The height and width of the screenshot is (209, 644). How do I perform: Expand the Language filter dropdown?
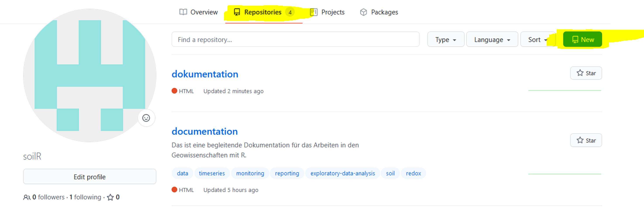click(x=492, y=39)
